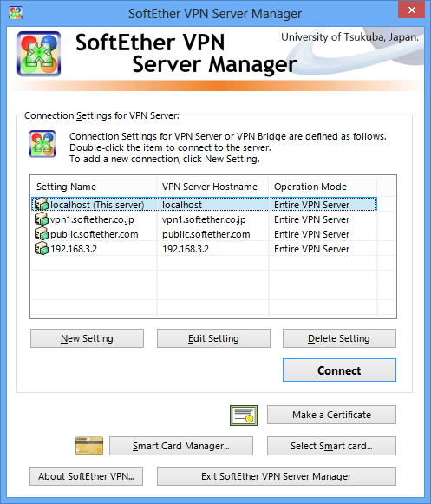This screenshot has width=431, height=504.
Task: Click the certificate icon beside Make a Certificate
Action: click(244, 416)
